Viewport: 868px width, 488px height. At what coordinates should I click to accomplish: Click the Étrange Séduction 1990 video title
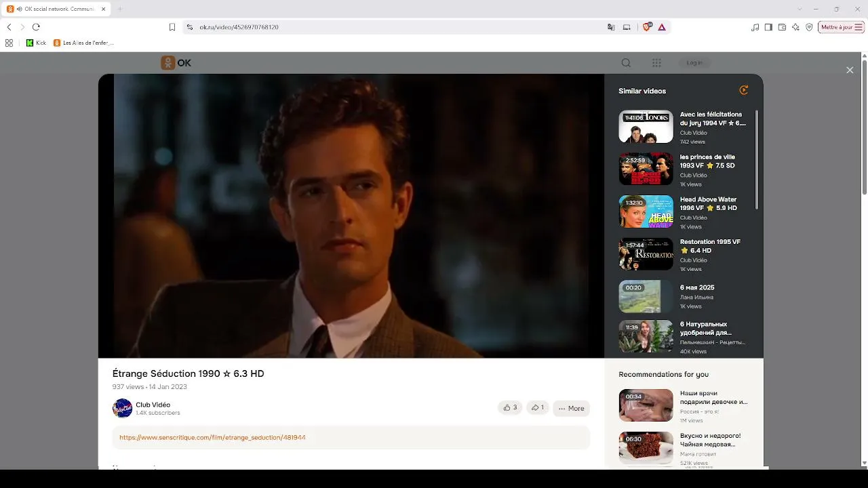coord(188,373)
